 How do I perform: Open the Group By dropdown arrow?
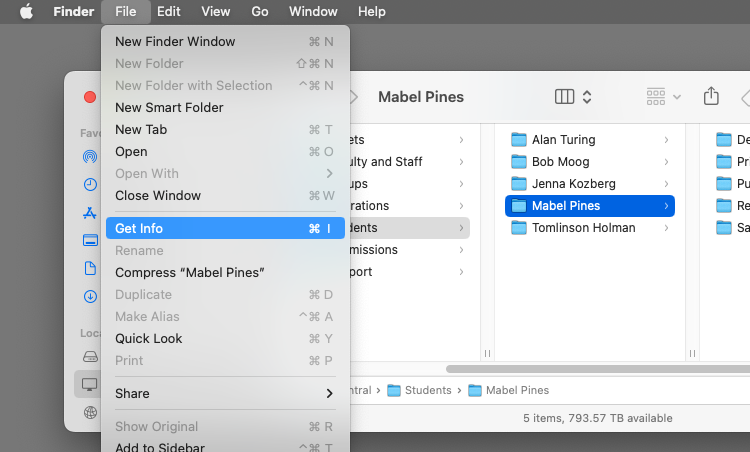[x=677, y=97]
